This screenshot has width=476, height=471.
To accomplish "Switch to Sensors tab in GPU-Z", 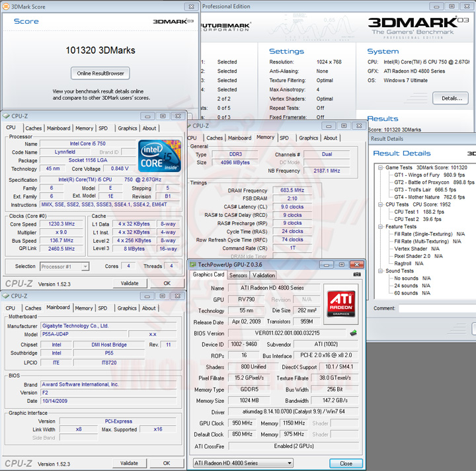I will coord(238,275).
